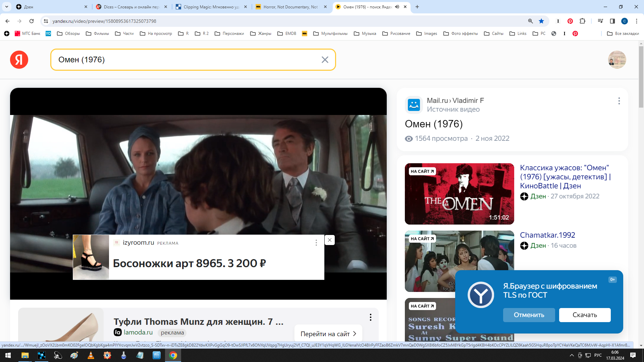
Task: Open the Обзоры bookmarks folder
Action: pos(68,34)
